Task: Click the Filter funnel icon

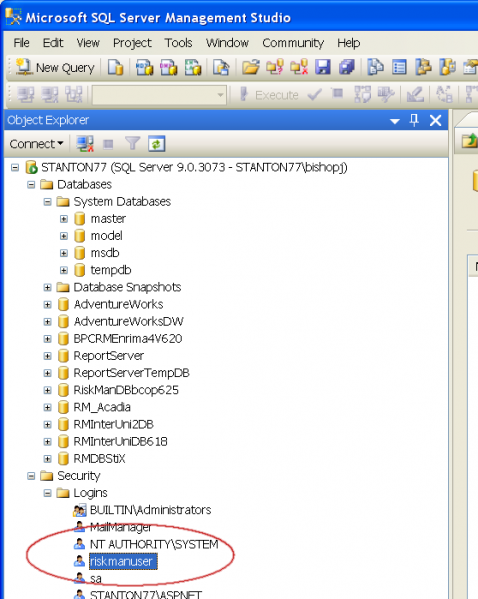Action: pyautogui.click(x=133, y=144)
